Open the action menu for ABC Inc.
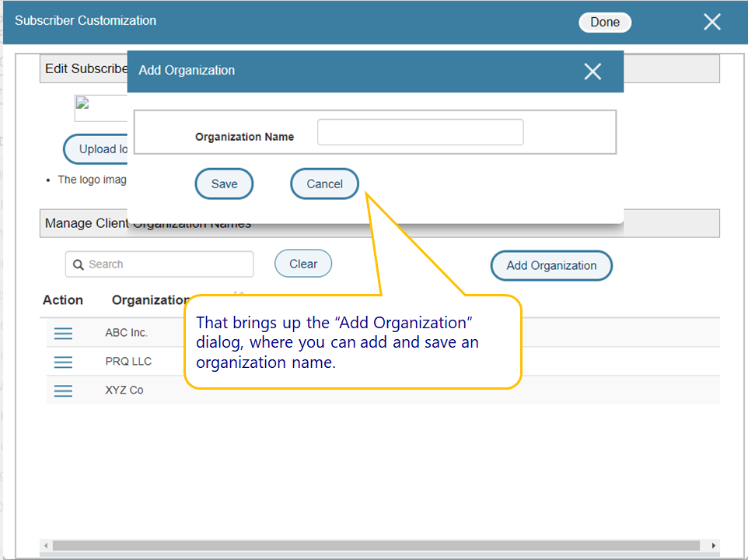Viewport: 748px width, 560px height. [63, 333]
